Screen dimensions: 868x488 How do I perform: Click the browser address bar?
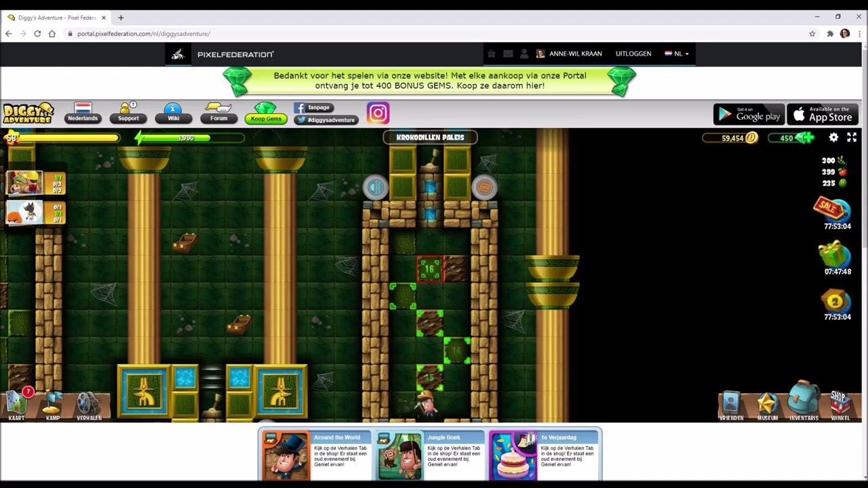[434, 34]
